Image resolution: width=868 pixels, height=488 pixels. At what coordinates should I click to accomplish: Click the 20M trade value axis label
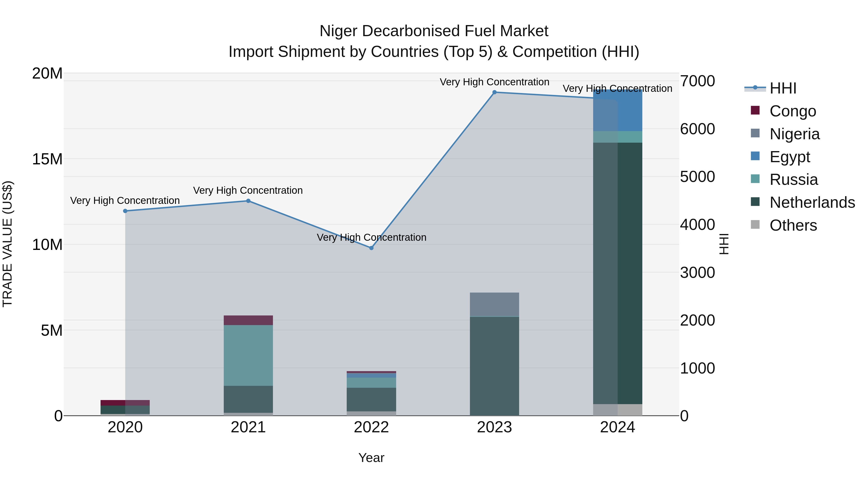47,74
